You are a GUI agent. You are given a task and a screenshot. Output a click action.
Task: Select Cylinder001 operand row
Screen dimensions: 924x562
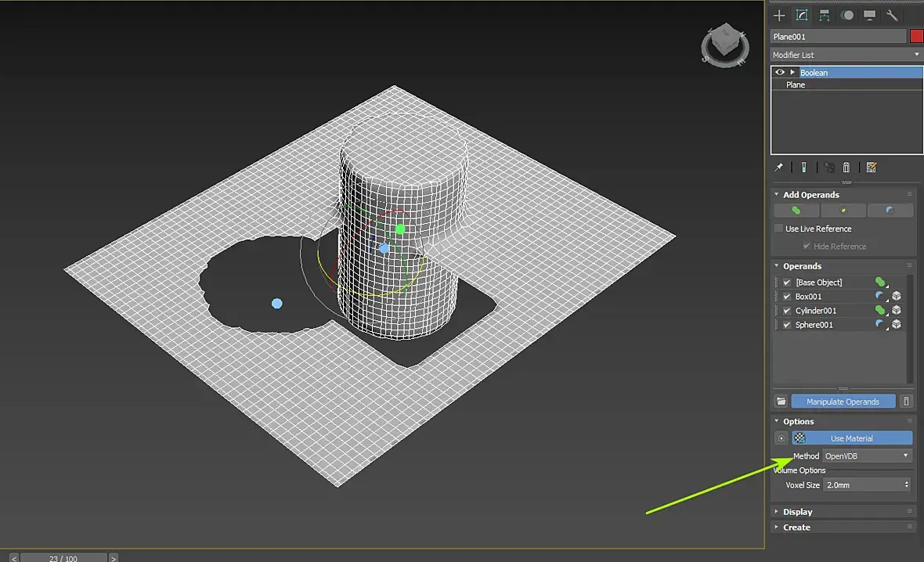coord(839,311)
